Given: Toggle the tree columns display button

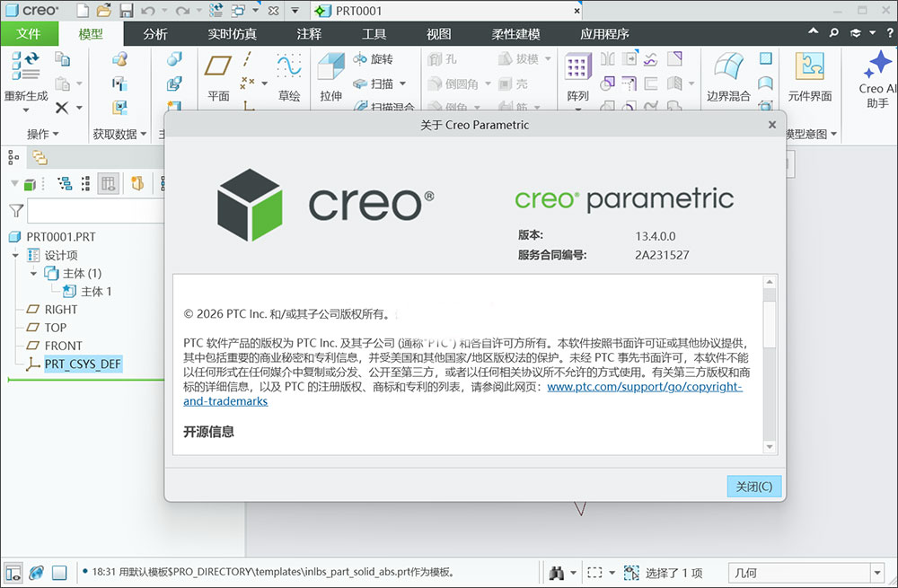Looking at the screenshot, I should [109, 183].
